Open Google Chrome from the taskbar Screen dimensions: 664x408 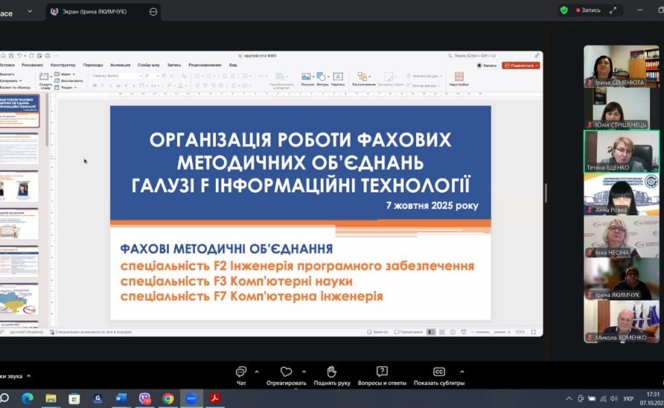point(168,398)
